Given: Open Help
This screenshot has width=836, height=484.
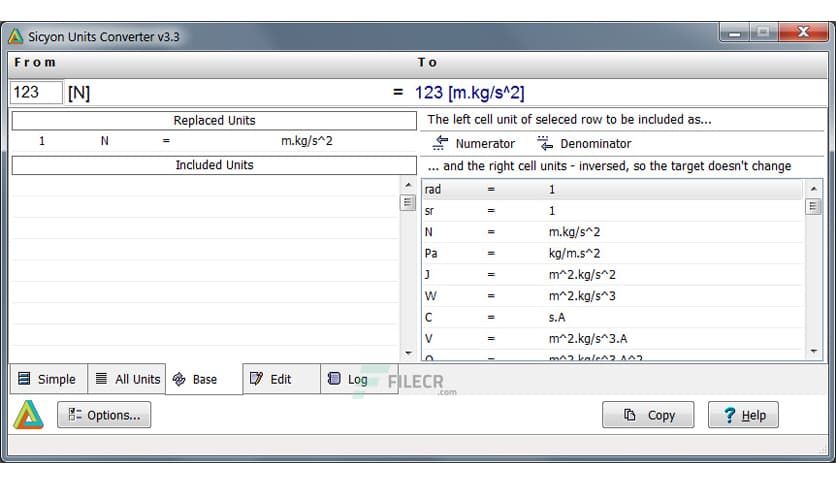Looking at the screenshot, I should [743, 415].
